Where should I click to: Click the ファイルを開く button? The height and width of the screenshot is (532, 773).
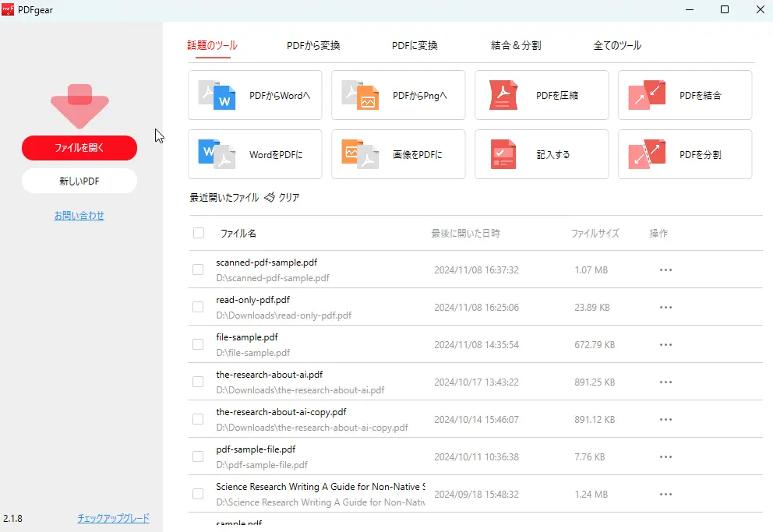tap(79, 147)
